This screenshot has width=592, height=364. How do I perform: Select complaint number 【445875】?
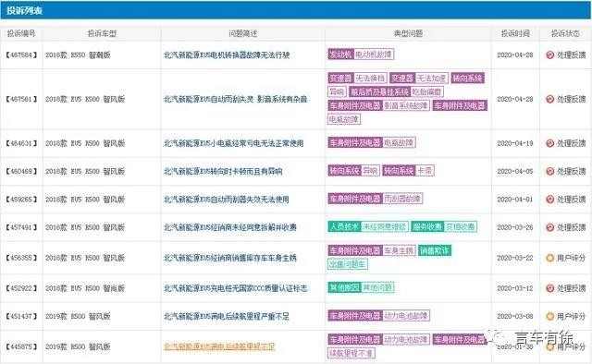tap(21, 346)
